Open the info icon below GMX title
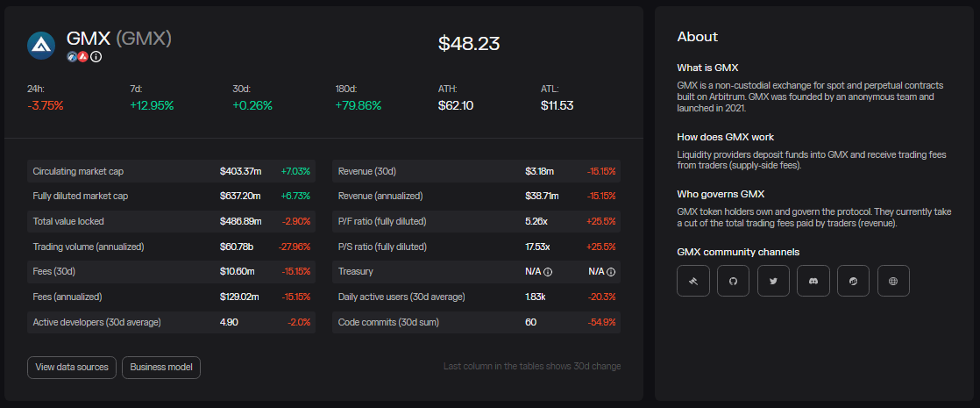The image size is (980, 408). coord(96,57)
